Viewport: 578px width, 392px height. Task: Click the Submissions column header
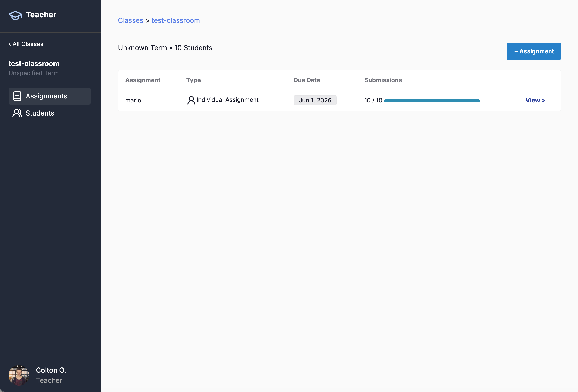tap(383, 80)
